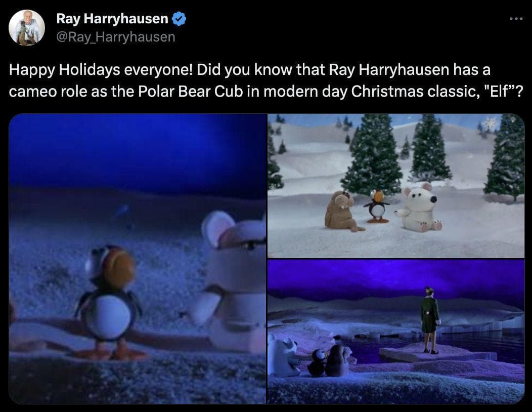
Task: Open the Ray Harryhausen display name link
Action: (x=112, y=19)
